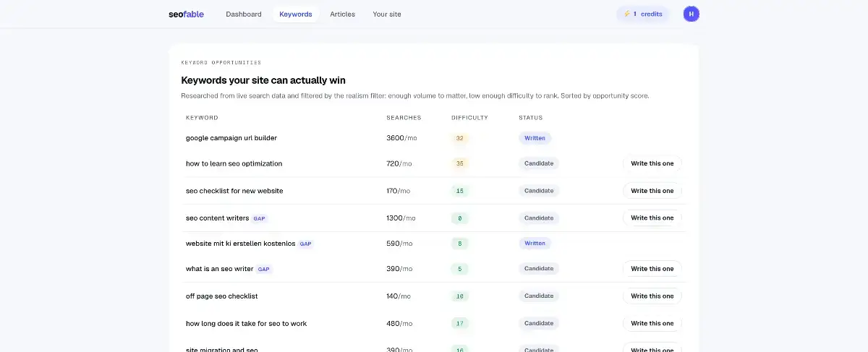Select keyword google campaign url builder

(231, 138)
